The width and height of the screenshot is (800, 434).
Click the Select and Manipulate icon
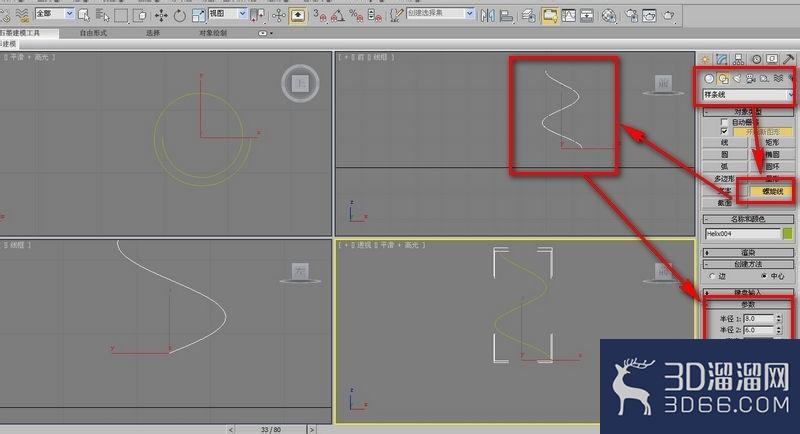click(x=279, y=16)
